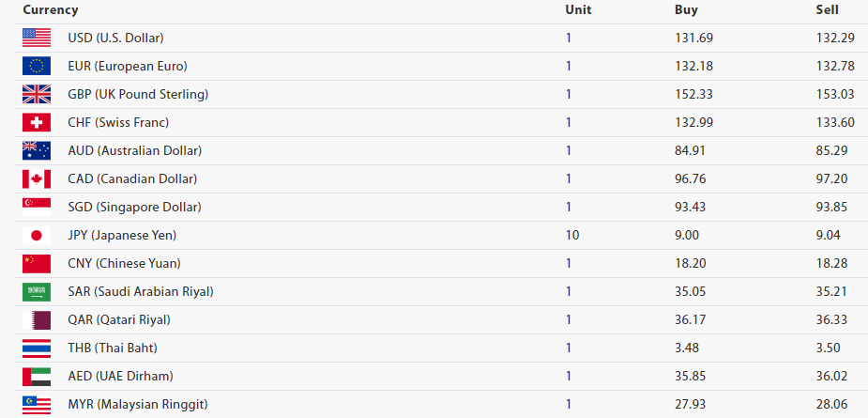Click the Japanese flag icon
The image size is (868, 418).
pyautogui.click(x=37, y=235)
